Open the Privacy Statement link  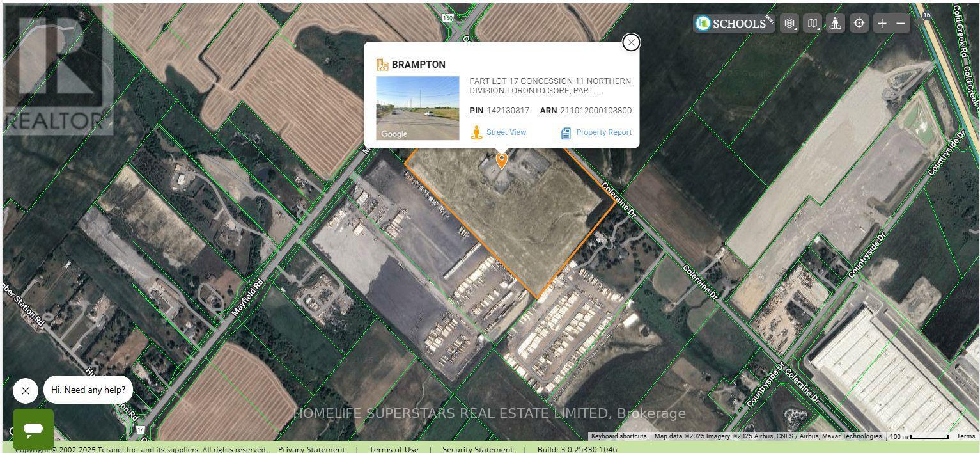(x=311, y=449)
